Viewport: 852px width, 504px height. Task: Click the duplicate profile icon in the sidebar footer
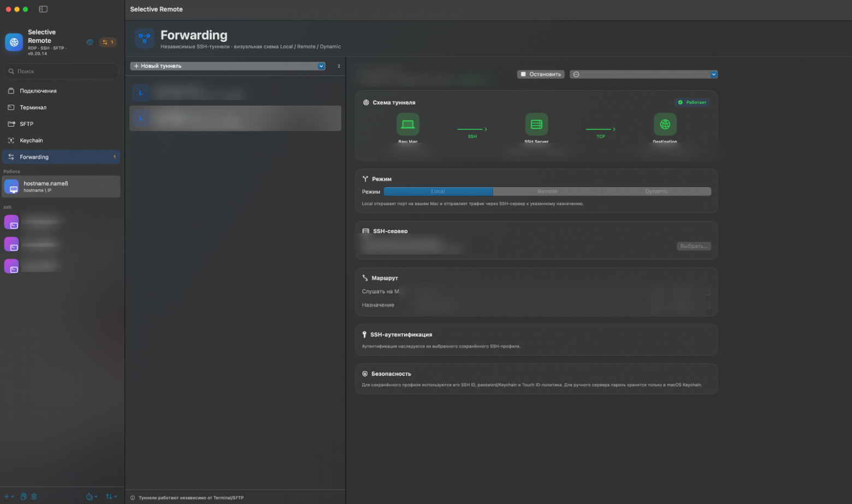coord(23,496)
